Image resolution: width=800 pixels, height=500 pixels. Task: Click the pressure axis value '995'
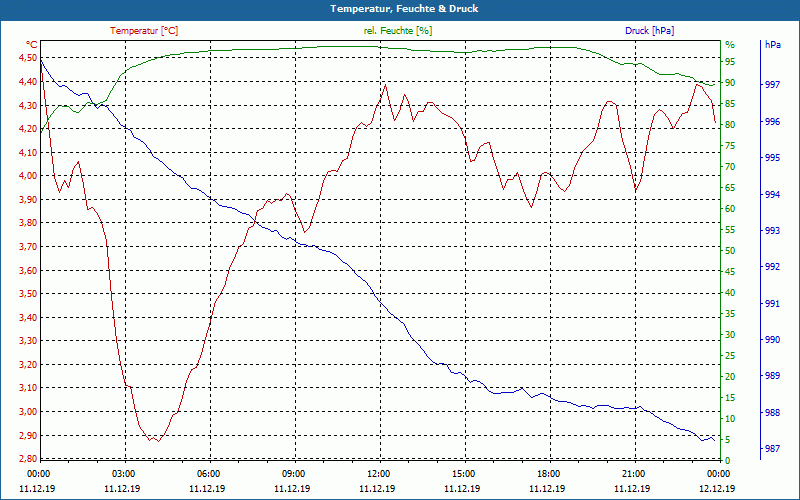772,158
